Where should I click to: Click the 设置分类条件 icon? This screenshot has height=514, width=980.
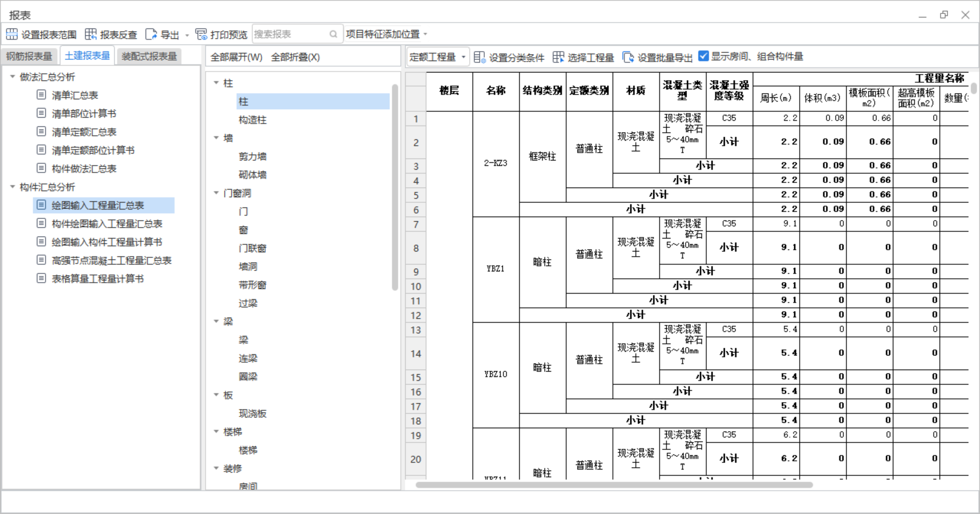479,57
